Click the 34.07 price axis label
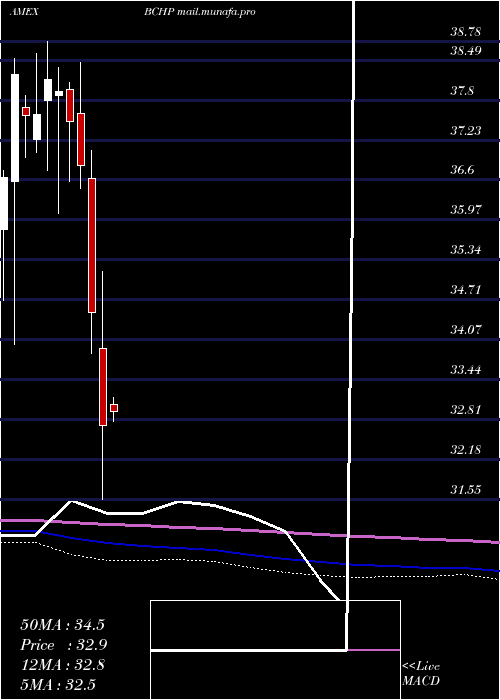The width and height of the screenshot is (500, 700). coord(465,330)
